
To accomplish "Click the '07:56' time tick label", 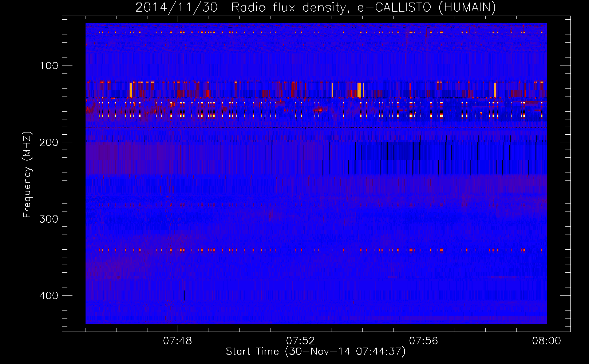I will [x=424, y=341].
